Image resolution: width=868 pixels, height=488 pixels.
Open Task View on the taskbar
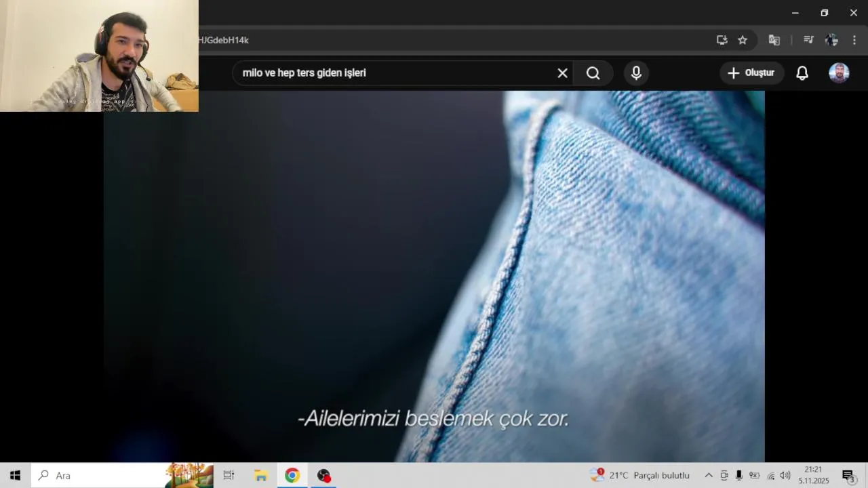coord(229,475)
